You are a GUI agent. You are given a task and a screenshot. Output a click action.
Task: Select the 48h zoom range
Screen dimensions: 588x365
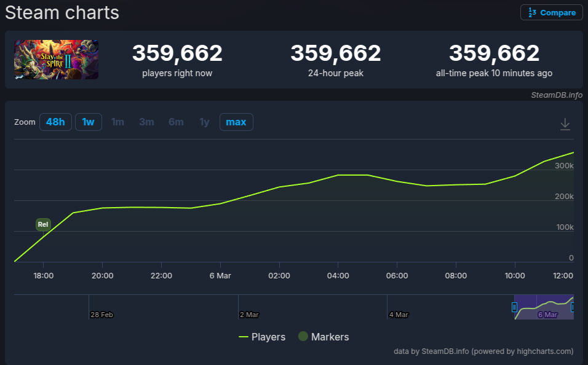[x=55, y=122]
